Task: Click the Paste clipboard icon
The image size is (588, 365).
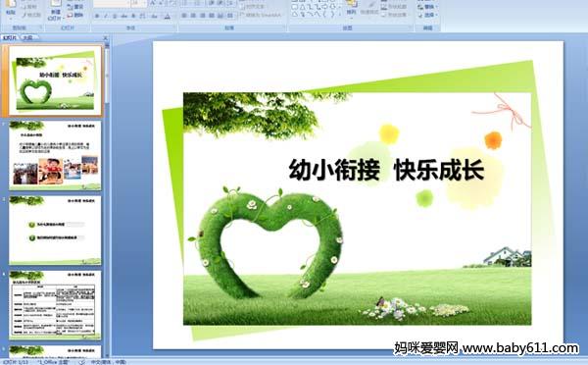Action: (11, 9)
